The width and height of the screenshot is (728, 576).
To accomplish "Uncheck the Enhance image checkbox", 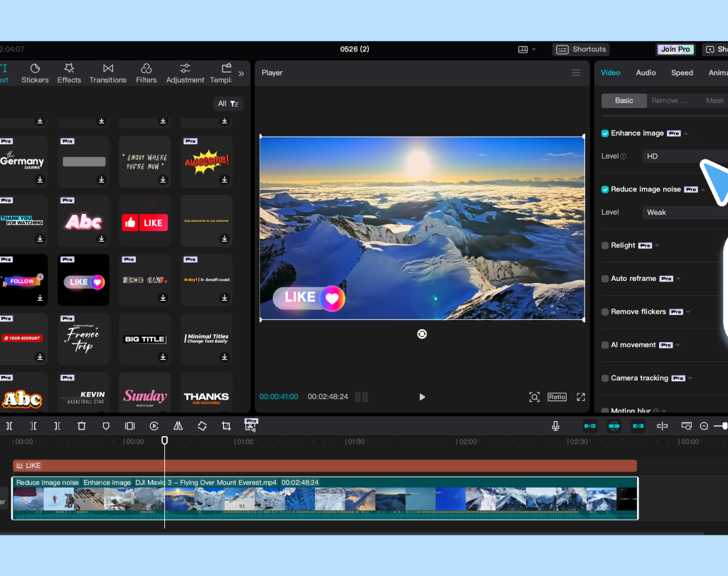I will point(605,134).
